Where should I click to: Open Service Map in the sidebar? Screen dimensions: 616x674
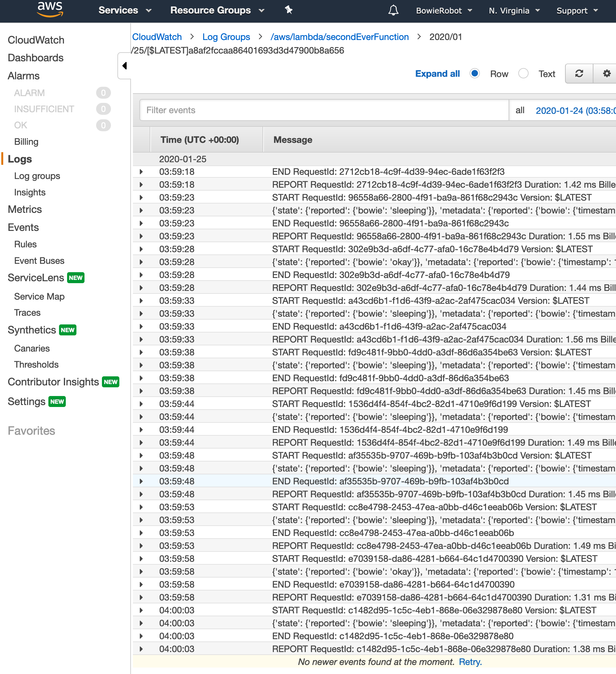[39, 297]
